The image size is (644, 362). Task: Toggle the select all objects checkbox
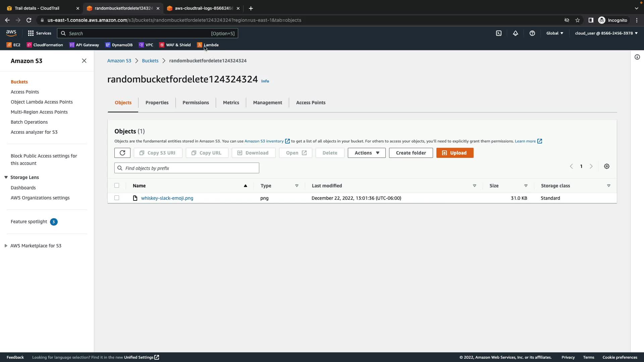pos(117,185)
